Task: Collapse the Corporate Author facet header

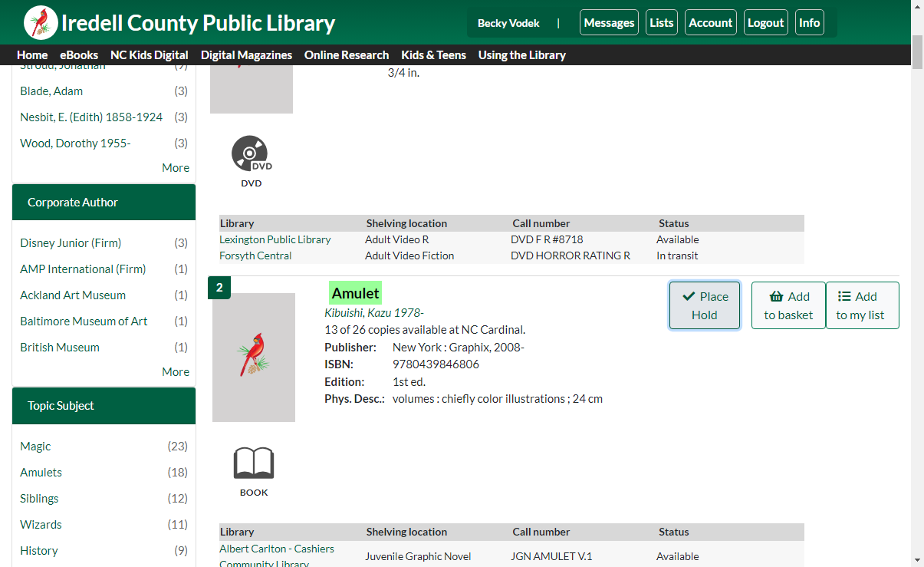Action: point(104,203)
